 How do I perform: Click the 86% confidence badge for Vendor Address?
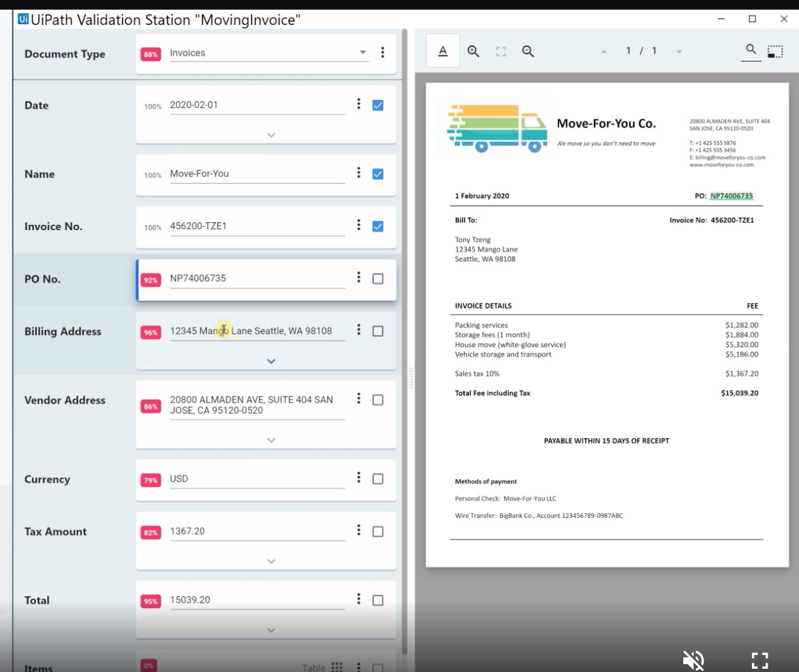point(150,406)
